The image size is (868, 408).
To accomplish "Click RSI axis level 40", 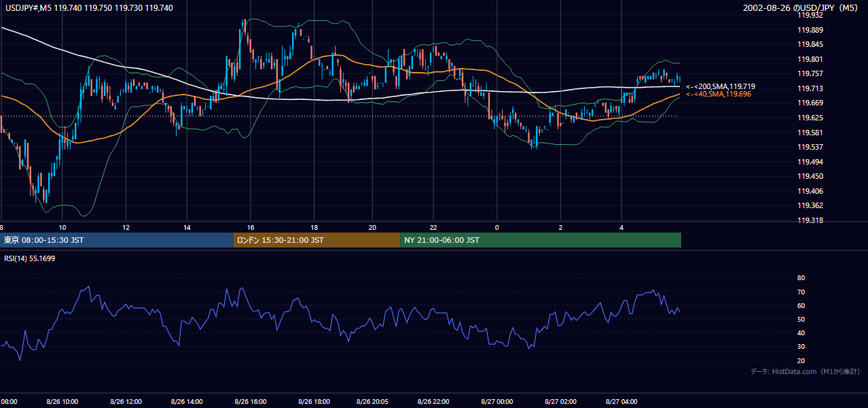I will click(801, 333).
